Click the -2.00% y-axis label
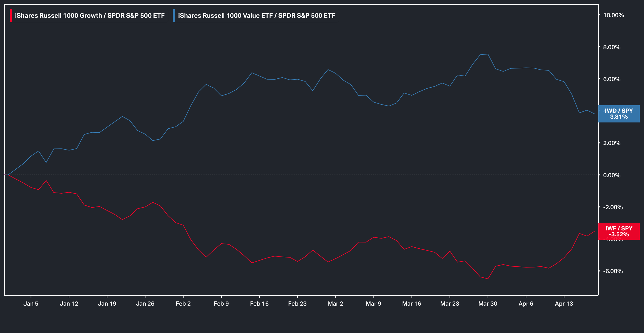Image resolution: width=644 pixels, height=333 pixels. coord(613,207)
